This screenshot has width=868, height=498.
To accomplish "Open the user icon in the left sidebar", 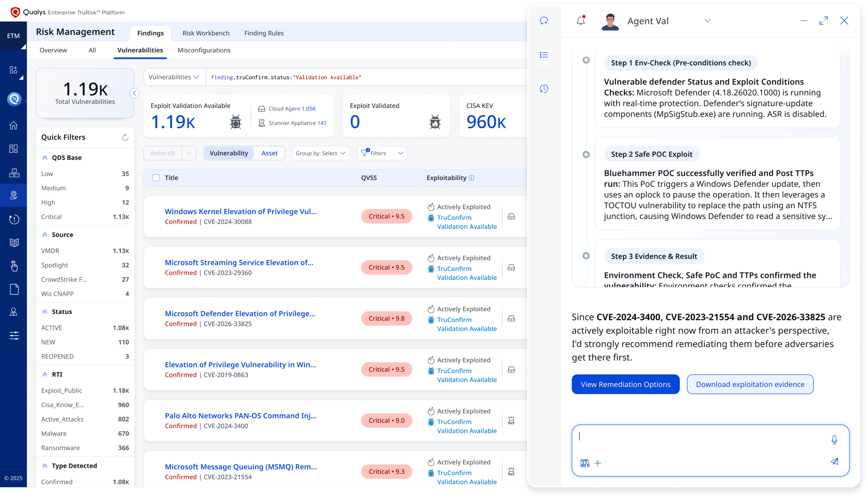I will 13,312.
